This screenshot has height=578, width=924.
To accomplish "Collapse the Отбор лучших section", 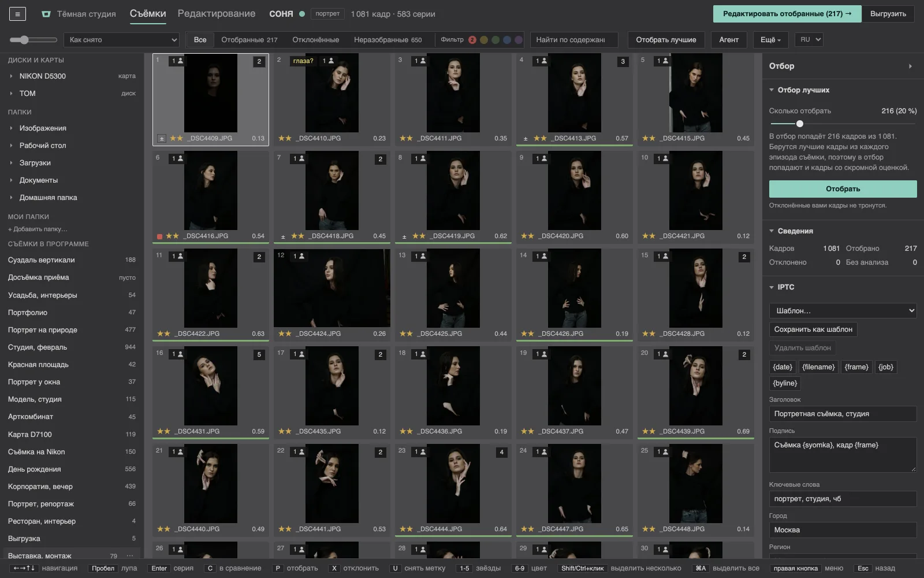I will pos(772,90).
